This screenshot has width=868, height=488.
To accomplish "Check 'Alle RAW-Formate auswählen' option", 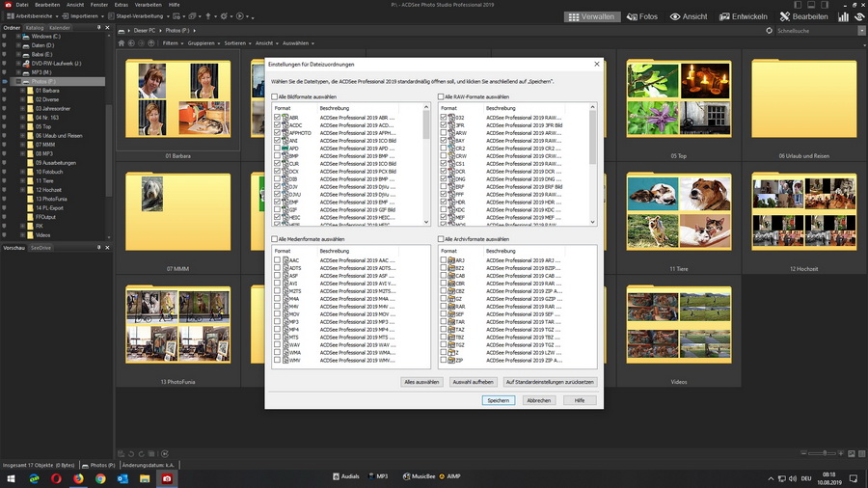I will [x=441, y=97].
